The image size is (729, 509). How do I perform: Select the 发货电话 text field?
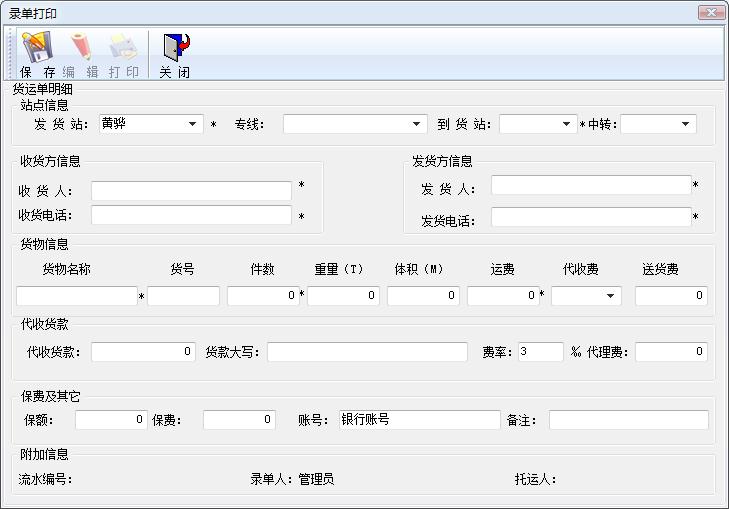pos(590,217)
